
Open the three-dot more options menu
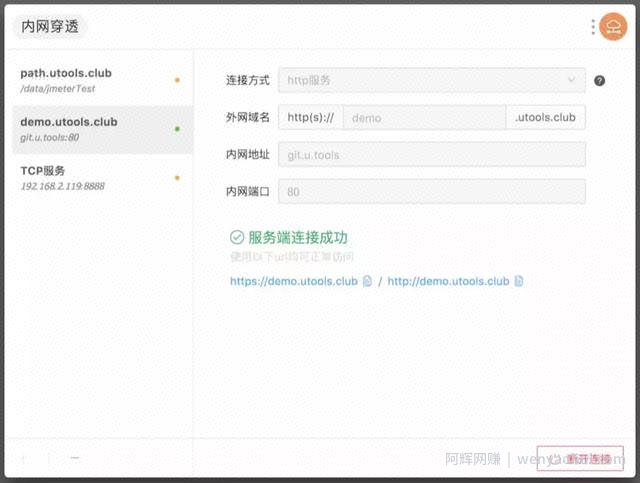[593, 27]
